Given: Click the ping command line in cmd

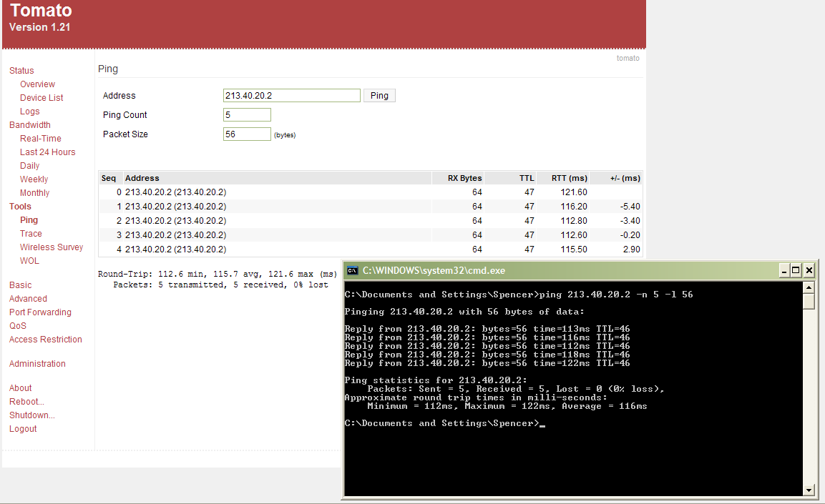Looking at the screenshot, I should (x=519, y=295).
